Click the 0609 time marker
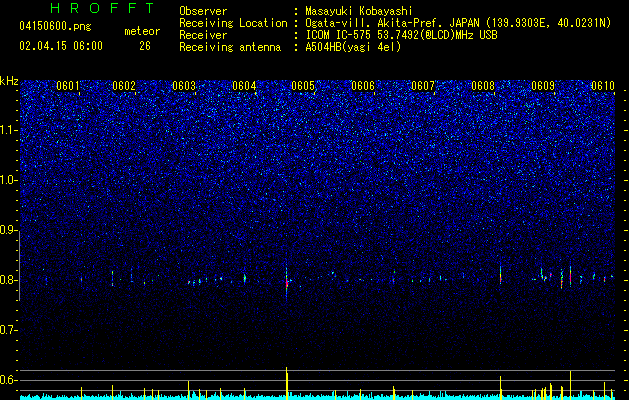This screenshot has width=629, height=400. pos(543,86)
